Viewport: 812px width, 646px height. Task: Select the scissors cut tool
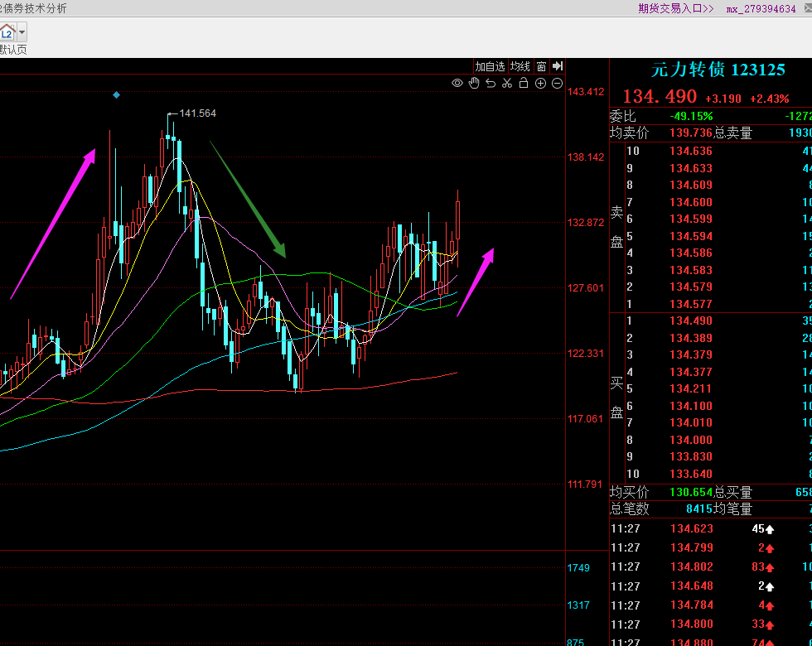[507, 84]
